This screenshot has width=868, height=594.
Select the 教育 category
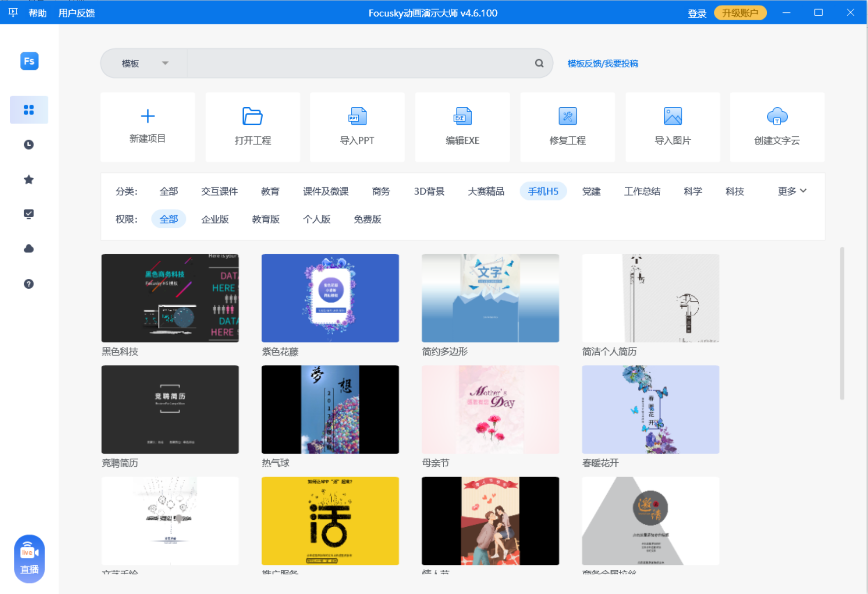pos(270,191)
